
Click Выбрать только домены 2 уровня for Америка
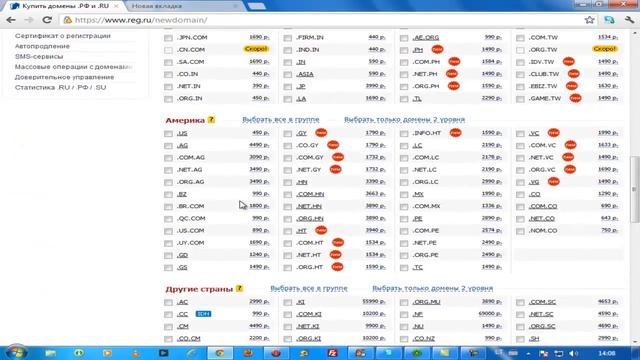coord(404,120)
